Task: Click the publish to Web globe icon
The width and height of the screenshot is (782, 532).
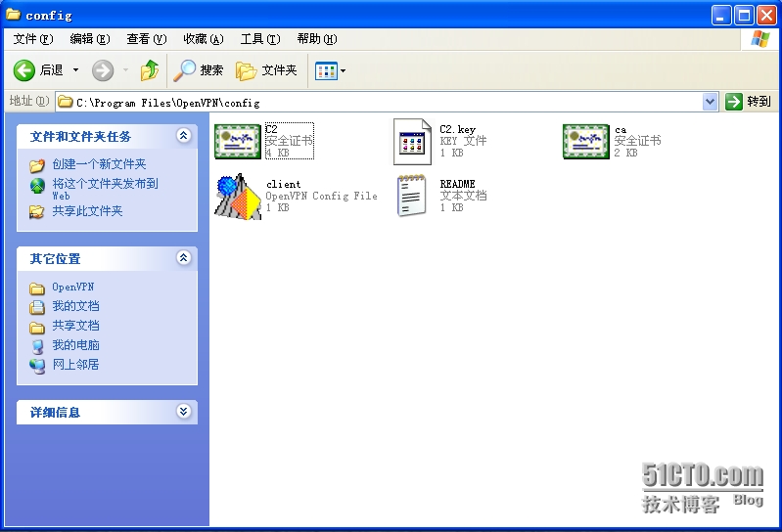Action: (x=37, y=187)
